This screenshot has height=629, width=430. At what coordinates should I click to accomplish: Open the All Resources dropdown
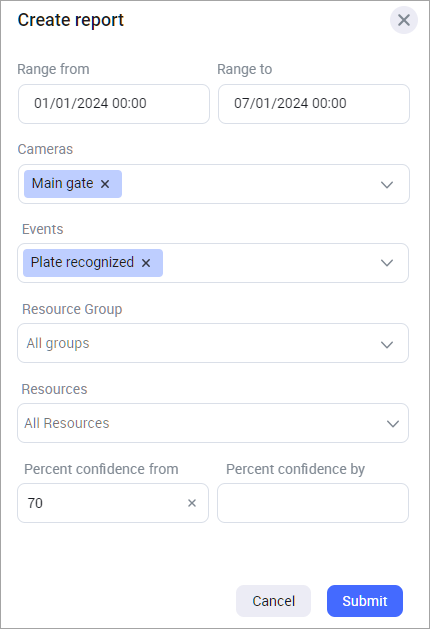(x=213, y=423)
